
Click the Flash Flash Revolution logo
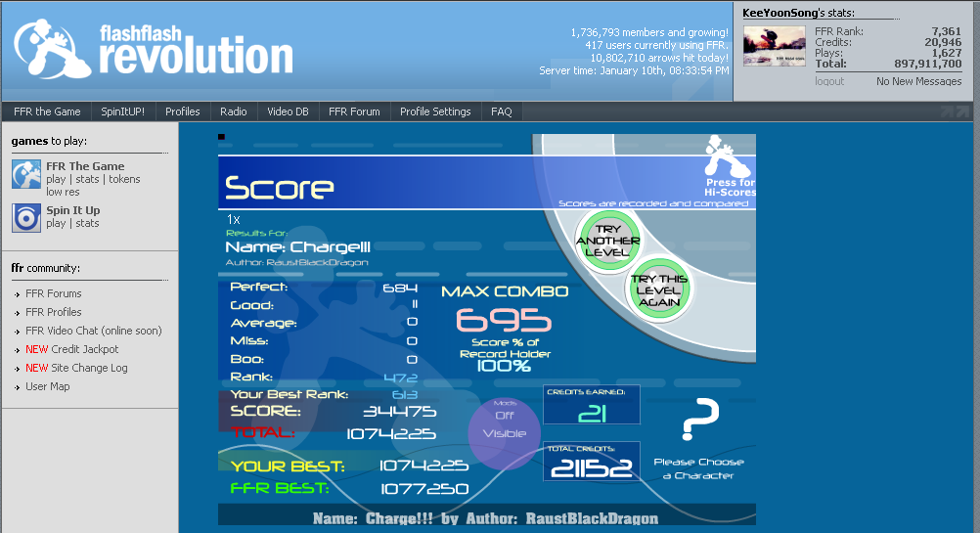pyautogui.click(x=154, y=50)
